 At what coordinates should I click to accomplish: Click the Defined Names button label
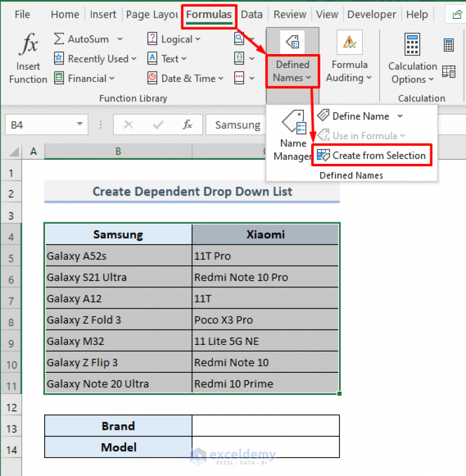tap(292, 72)
